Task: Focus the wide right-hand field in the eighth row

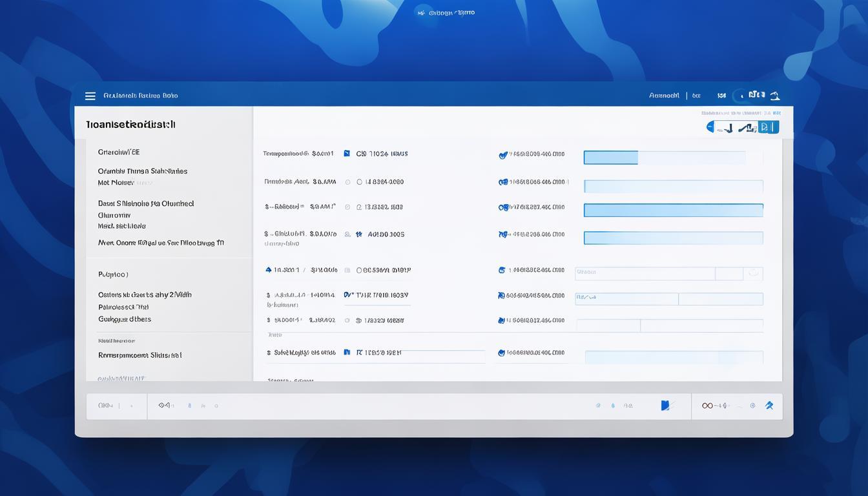Action: [x=674, y=357]
